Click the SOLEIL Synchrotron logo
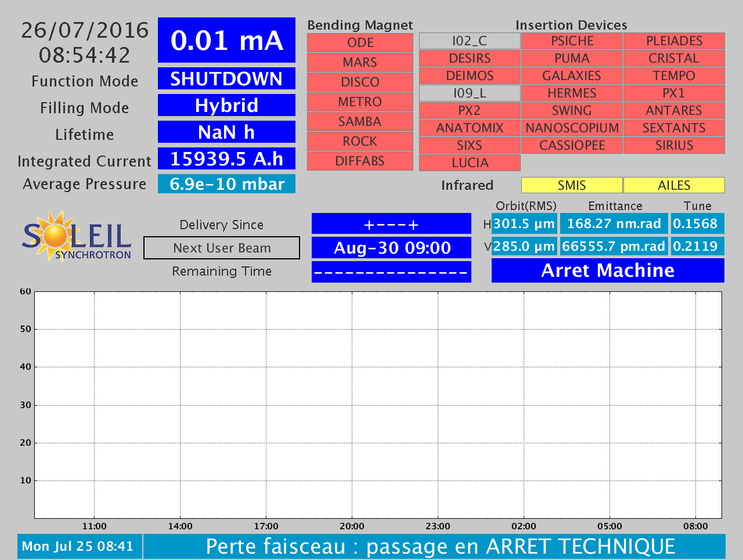This screenshot has height=560, width=743. (x=77, y=236)
